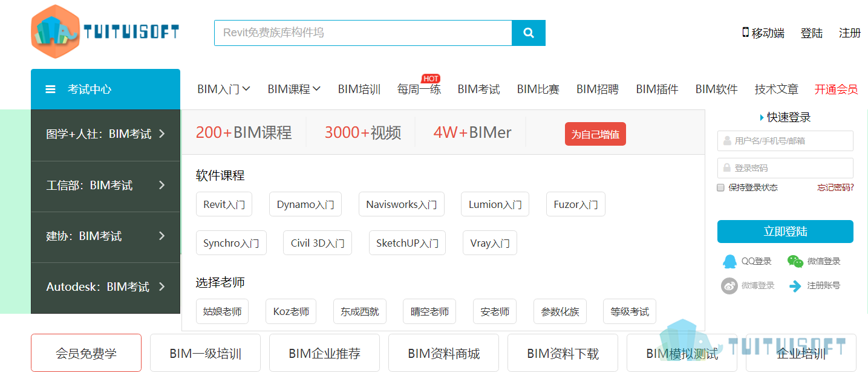Click the 忘记密码? link
Screen dimensions: 868x373
click(x=835, y=187)
